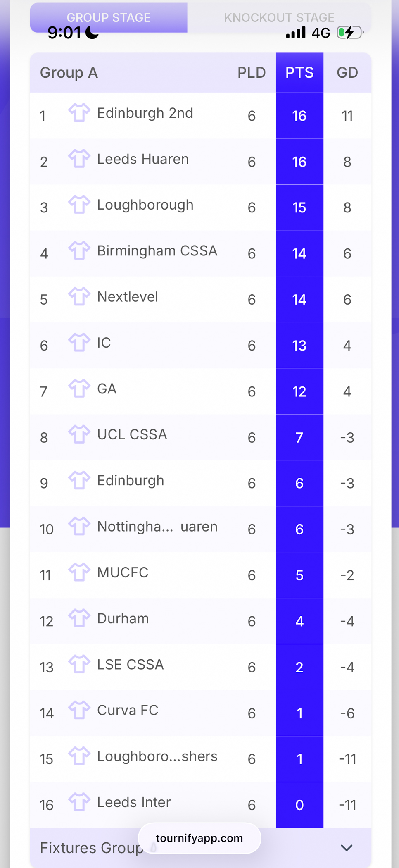Viewport: 399px width, 868px height.
Task: Click the Leeds Huaren team shirt icon
Action: (x=79, y=159)
